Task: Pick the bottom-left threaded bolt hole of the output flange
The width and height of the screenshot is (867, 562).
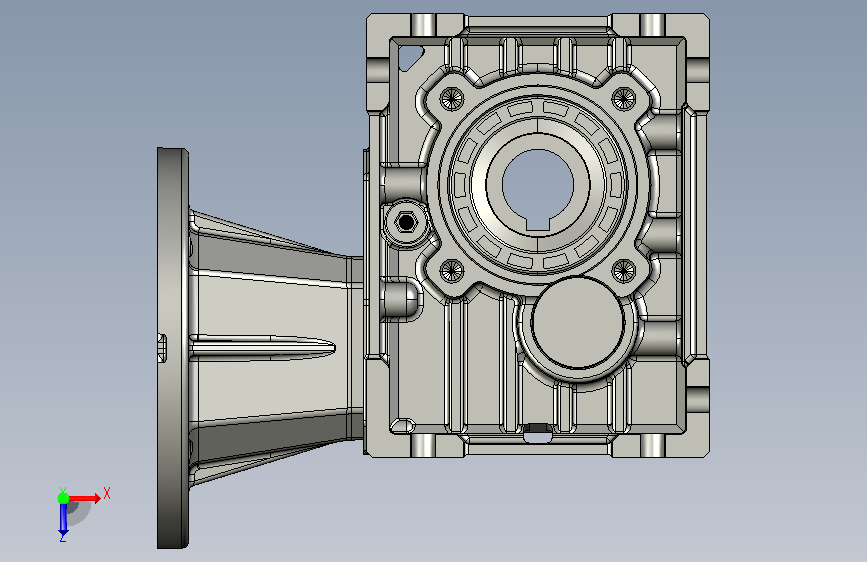Action: 452,270
